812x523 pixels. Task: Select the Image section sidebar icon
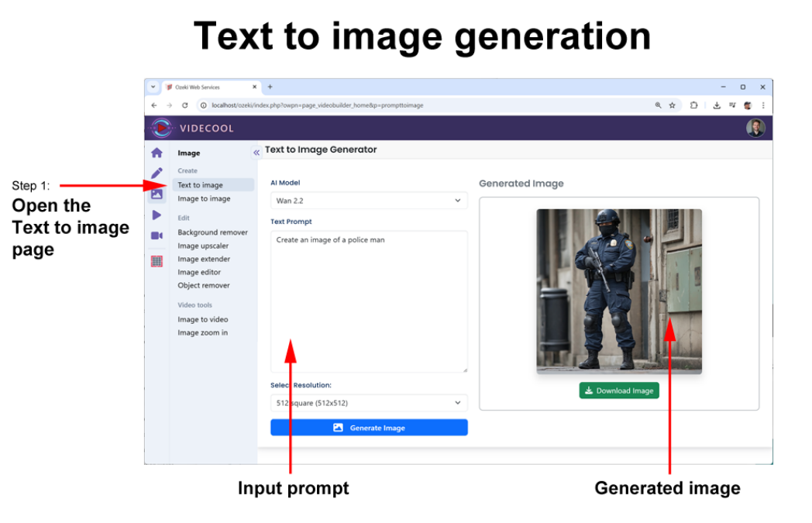[157, 194]
